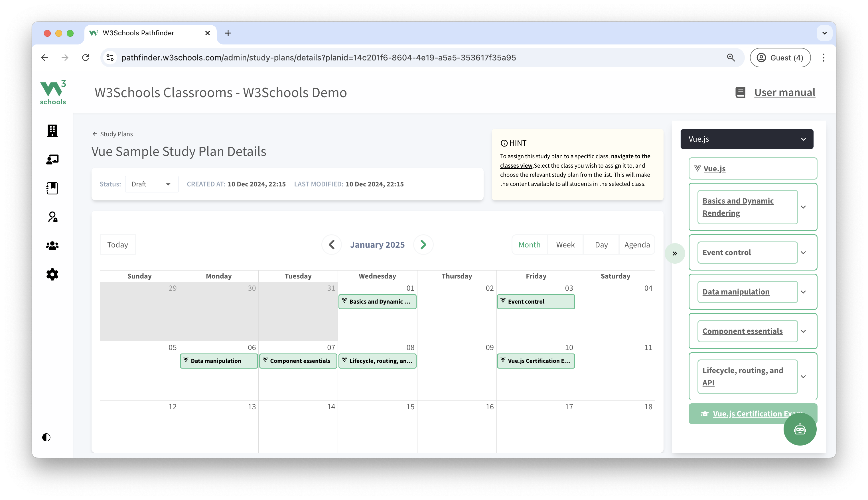Expand the Event control module chevron
Image resolution: width=868 pixels, height=500 pixels.
[x=803, y=253]
